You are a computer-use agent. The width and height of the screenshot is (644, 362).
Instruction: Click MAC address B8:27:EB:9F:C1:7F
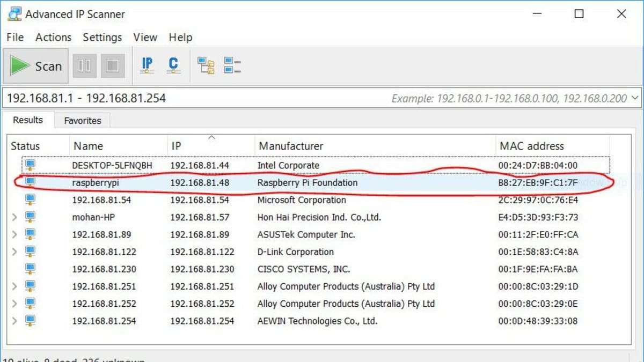(538, 183)
